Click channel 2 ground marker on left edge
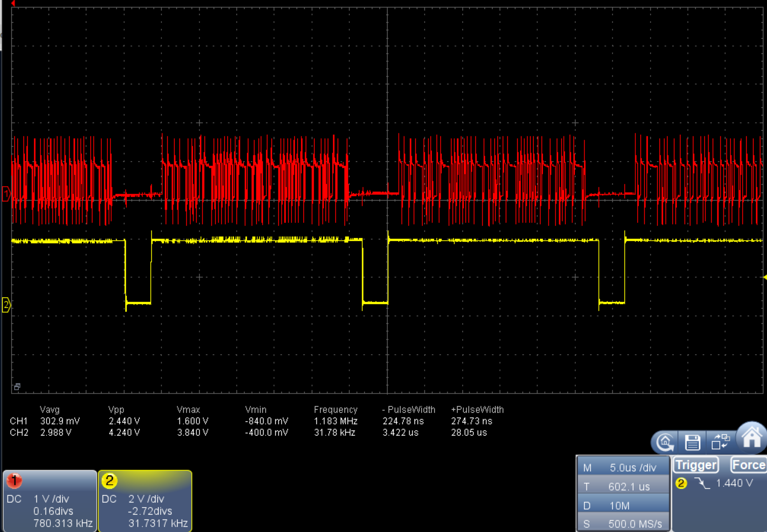 coord(6,305)
